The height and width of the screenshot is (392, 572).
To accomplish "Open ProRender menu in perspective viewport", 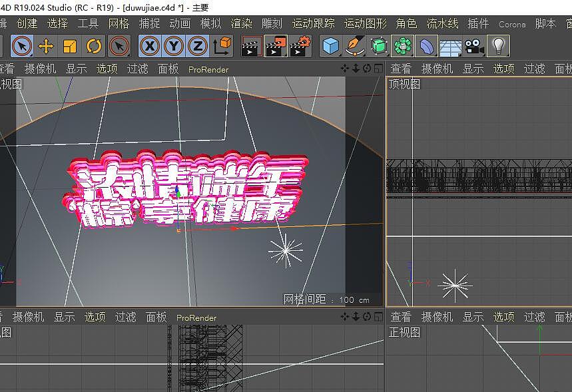I will [x=208, y=69].
